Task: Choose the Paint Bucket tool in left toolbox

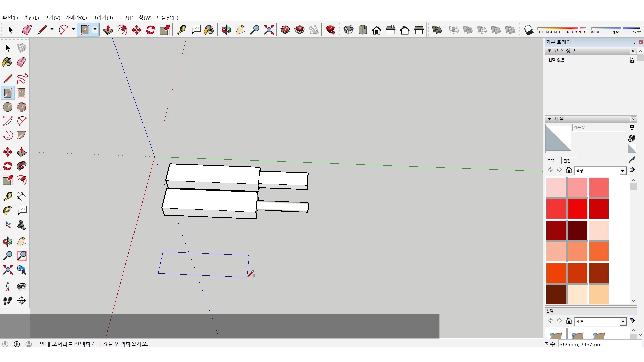Action: click(x=7, y=62)
